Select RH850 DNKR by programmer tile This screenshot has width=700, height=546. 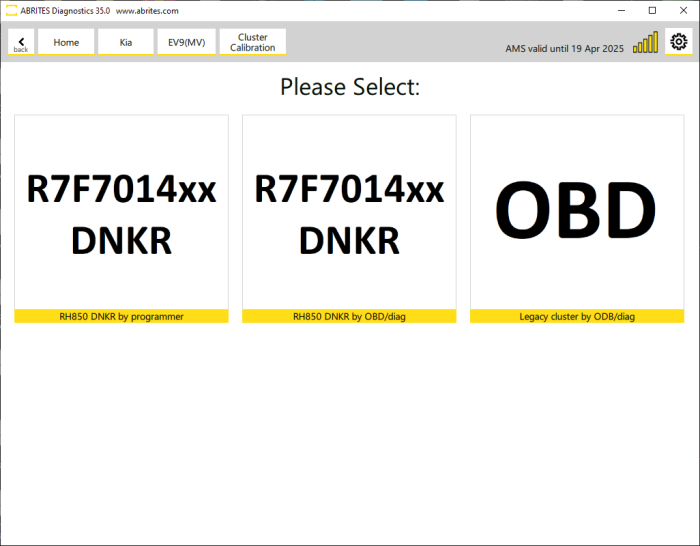(121, 219)
